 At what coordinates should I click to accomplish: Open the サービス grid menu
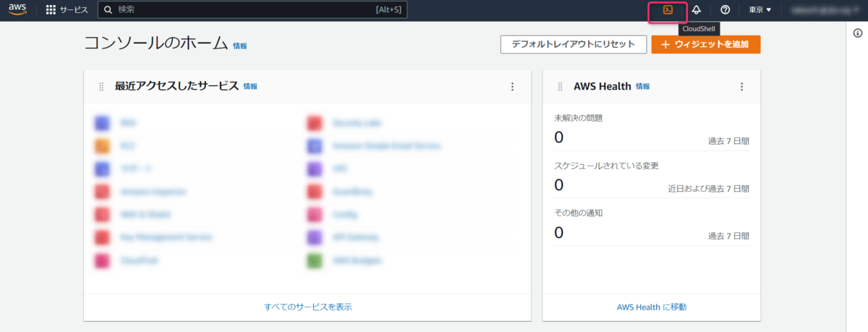67,10
